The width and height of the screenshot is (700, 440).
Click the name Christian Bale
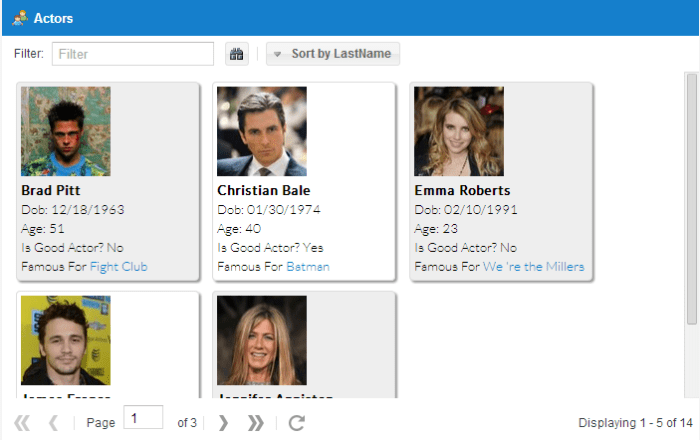(263, 191)
